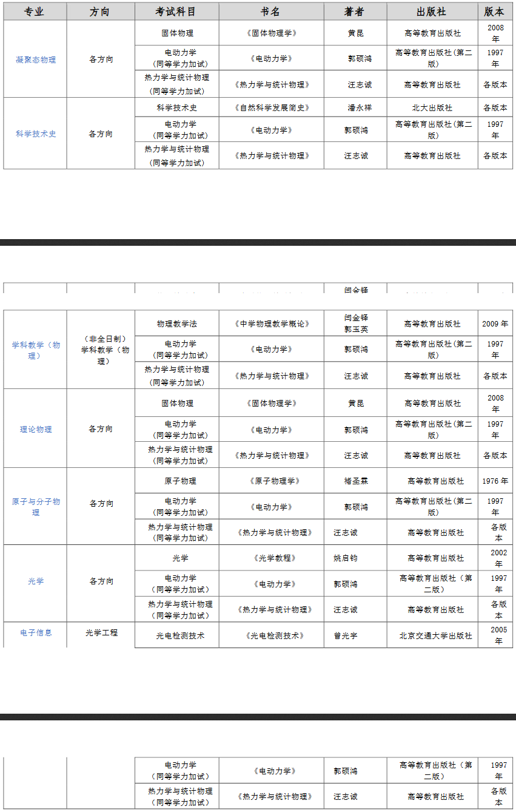This screenshot has height=812, width=516.
Task: Select 各方向 in the 原子与分子物理 row
Action: click(x=102, y=503)
